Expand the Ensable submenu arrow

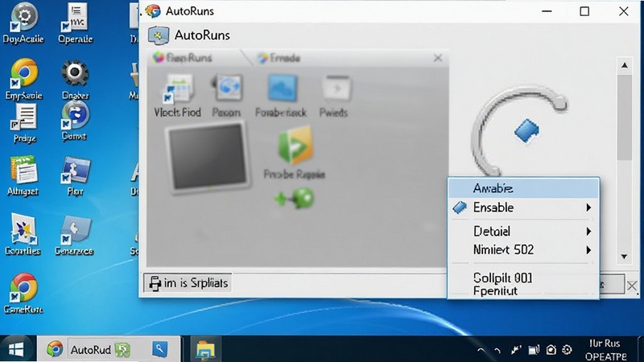[x=588, y=208]
